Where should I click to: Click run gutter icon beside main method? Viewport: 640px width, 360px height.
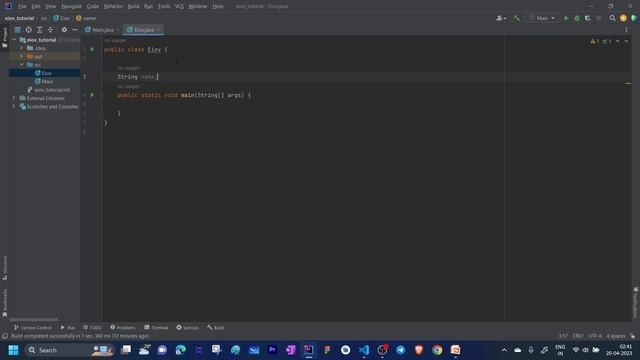tap(92, 95)
